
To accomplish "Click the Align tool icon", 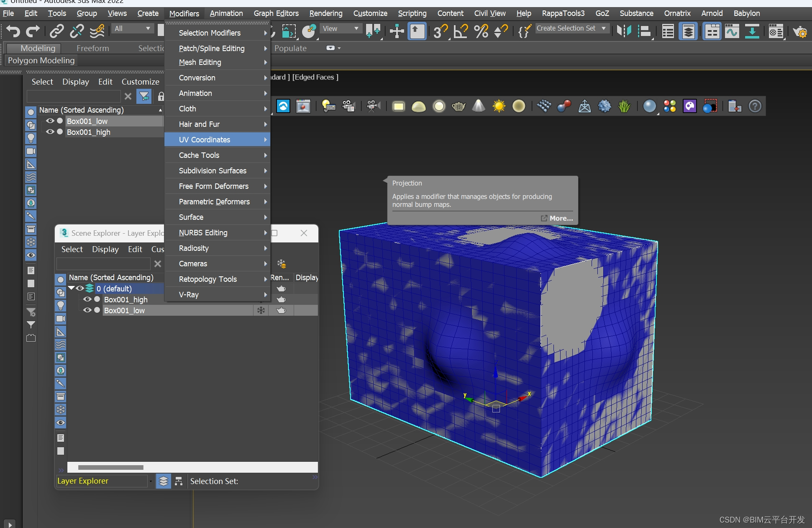I will click(x=645, y=31).
